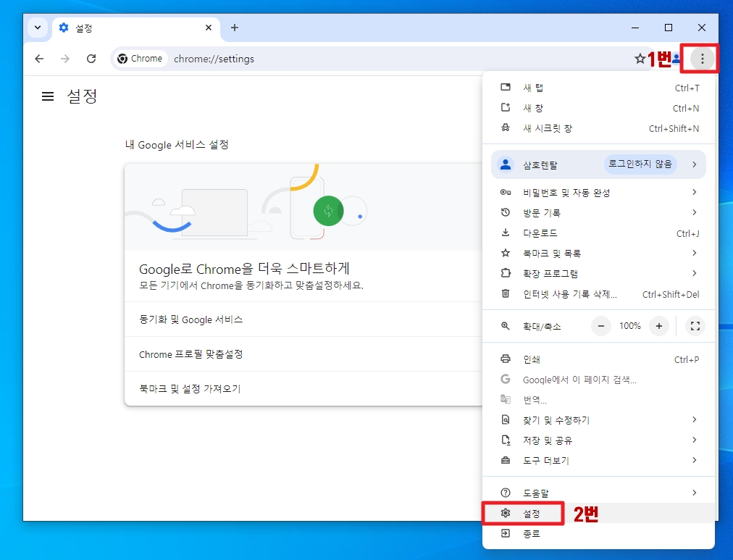
Task: Decrease zoom with the minus button
Action: (601, 326)
